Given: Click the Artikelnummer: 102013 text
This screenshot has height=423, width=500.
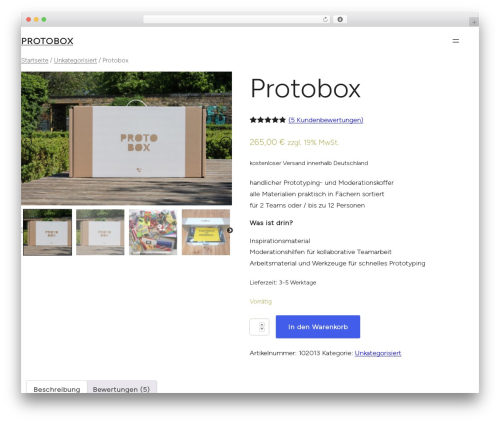Looking at the screenshot, I should pos(285,353).
